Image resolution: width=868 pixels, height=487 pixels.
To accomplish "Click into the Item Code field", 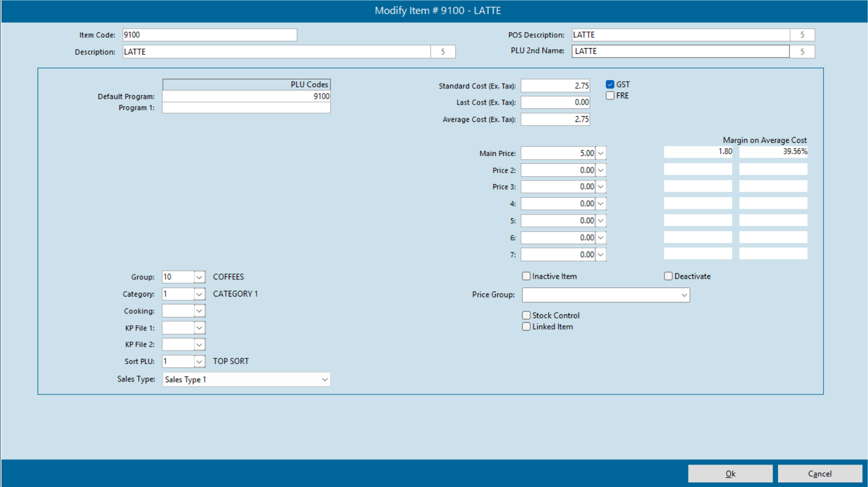I will pos(209,35).
